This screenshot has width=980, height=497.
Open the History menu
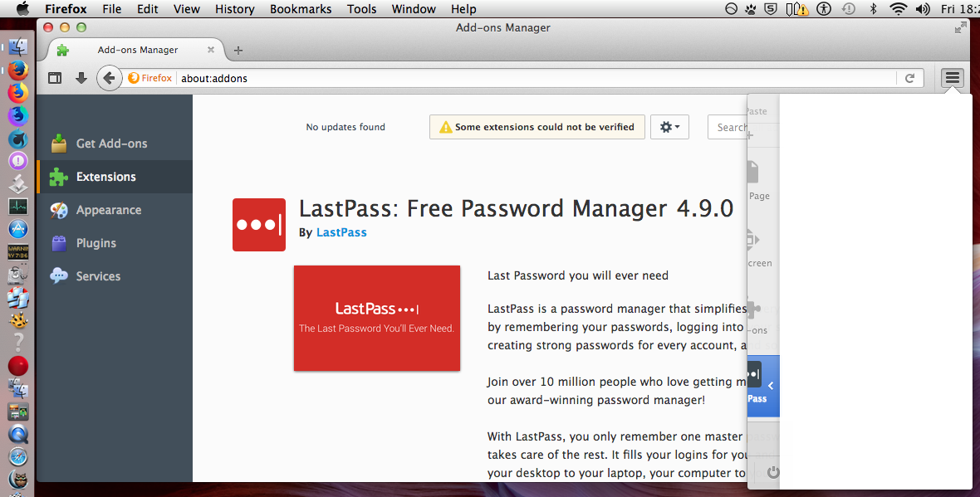234,9
